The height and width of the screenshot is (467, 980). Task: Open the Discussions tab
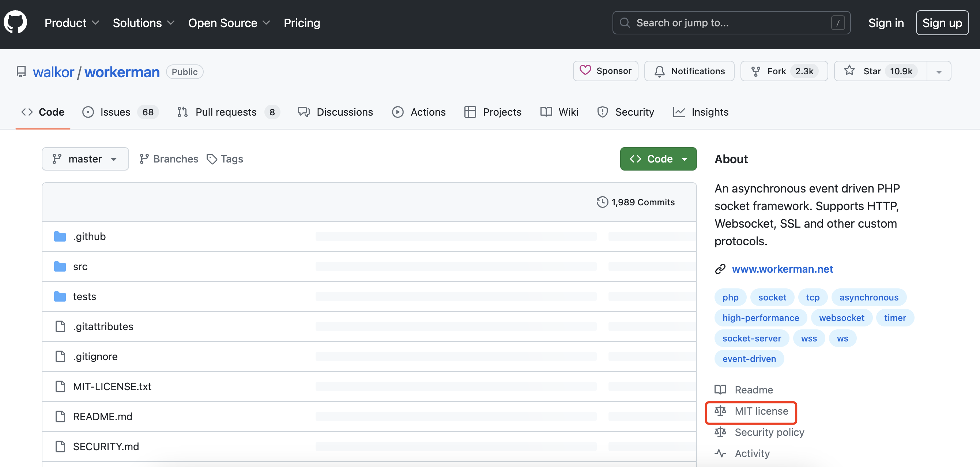click(335, 112)
